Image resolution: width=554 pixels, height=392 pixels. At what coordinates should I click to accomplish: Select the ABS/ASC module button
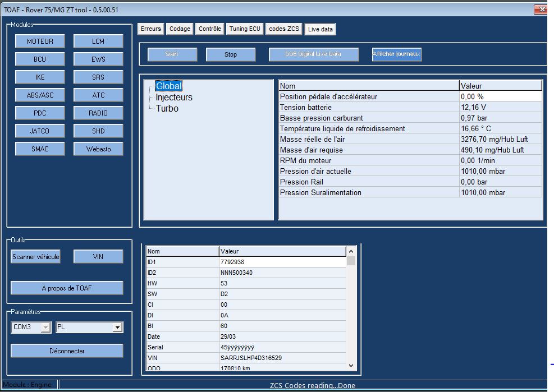(40, 95)
